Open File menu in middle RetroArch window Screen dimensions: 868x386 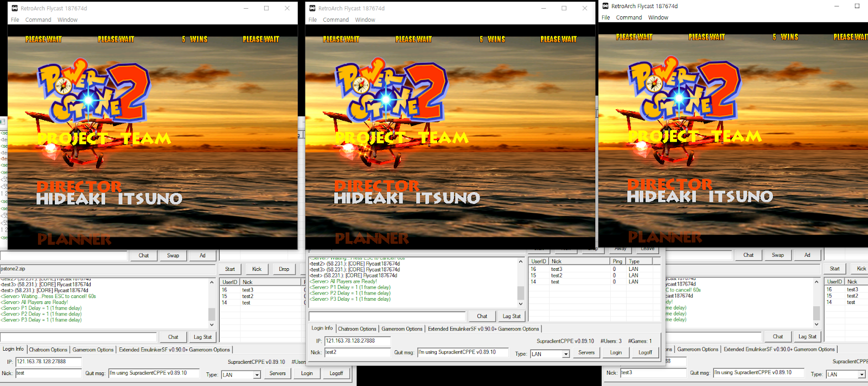point(312,20)
